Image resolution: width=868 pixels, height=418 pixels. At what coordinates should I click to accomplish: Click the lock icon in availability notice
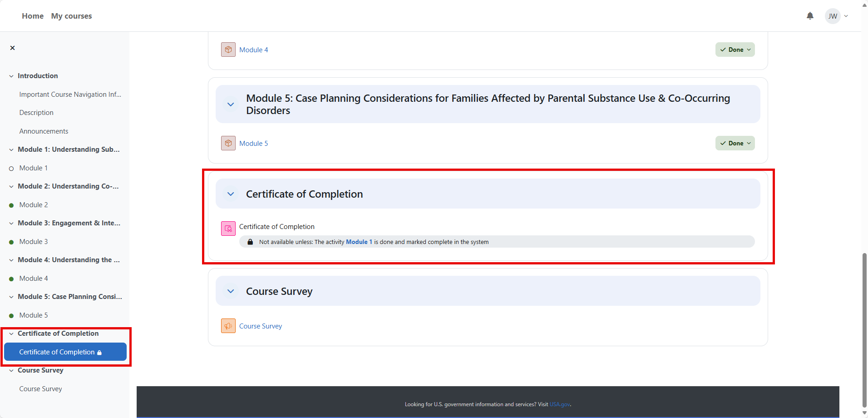tap(250, 242)
